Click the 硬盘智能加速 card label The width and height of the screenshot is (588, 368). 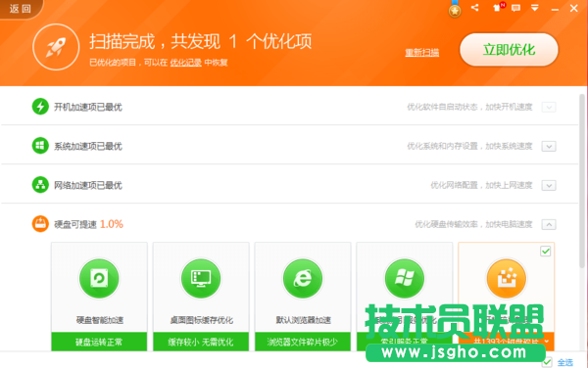tap(99, 320)
